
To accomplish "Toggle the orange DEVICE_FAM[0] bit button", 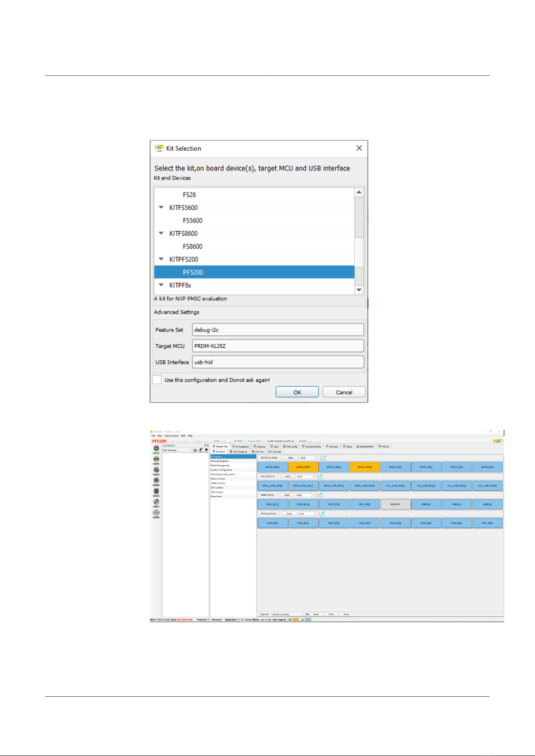I will pos(365,467).
